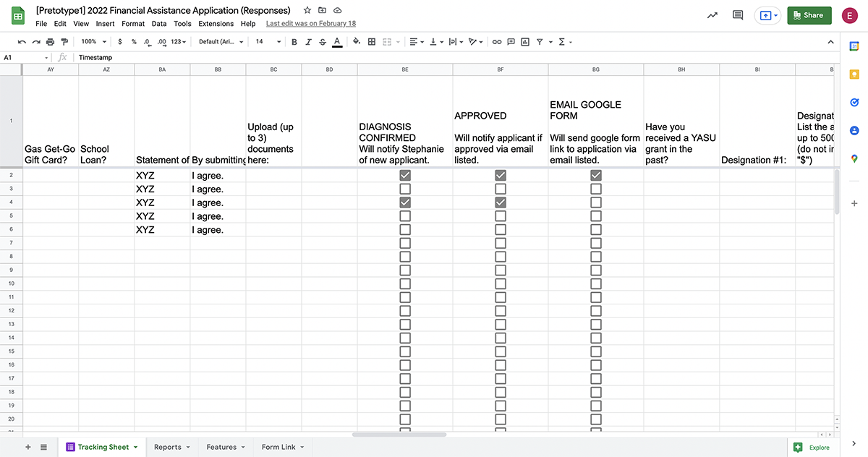Check Diagnosis Confirmed checkbox in row 6
This screenshot has width=868, height=457.
click(405, 229)
